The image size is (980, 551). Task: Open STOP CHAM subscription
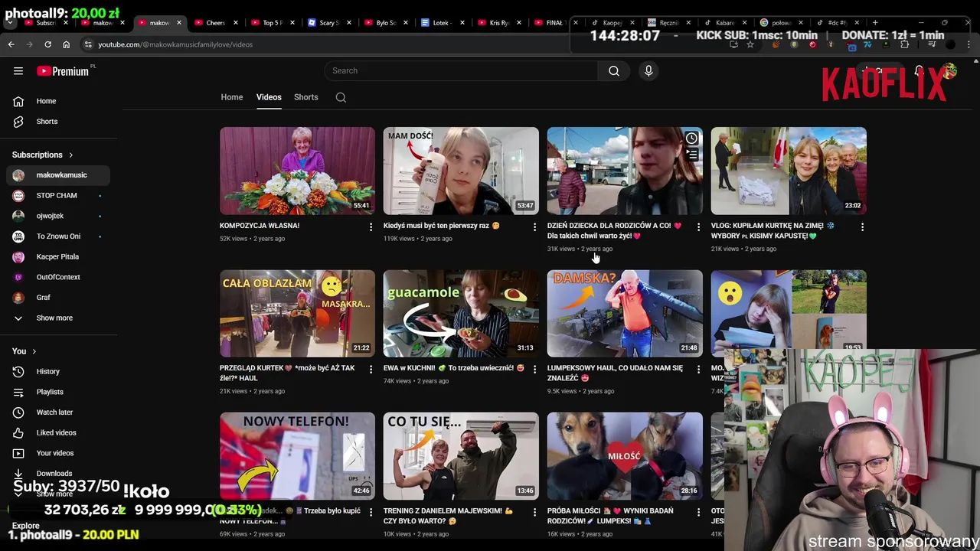58,196
